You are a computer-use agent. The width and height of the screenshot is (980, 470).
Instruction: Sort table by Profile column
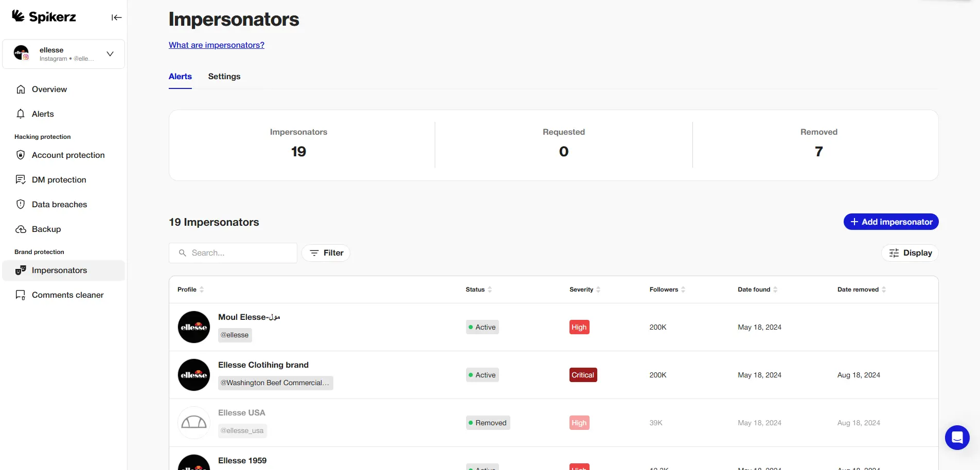(190, 290)
